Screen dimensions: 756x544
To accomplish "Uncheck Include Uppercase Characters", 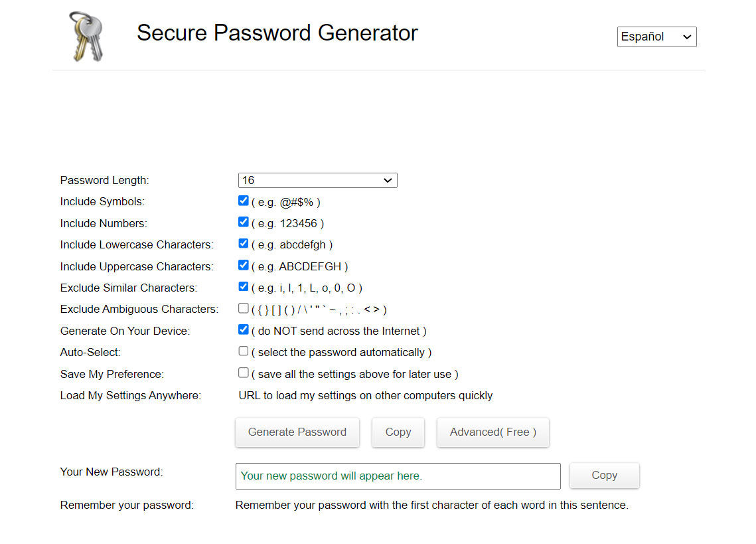I will click(x=244, y=265).
